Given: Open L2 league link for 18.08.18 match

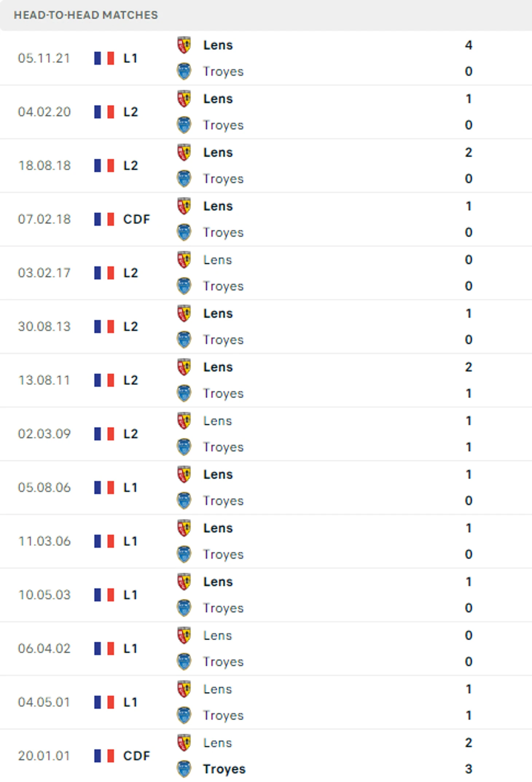Looking at the screenshot, I should point(130,166).
